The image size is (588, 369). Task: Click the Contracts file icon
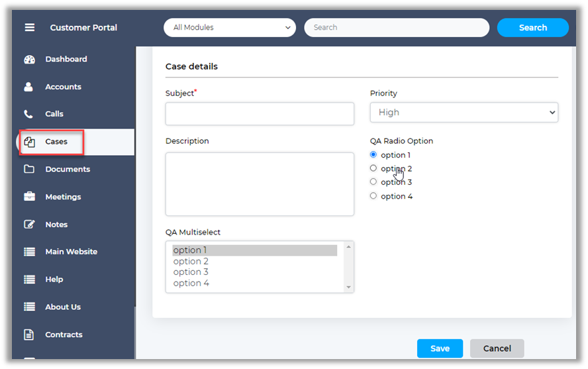(x=29, y=335)
